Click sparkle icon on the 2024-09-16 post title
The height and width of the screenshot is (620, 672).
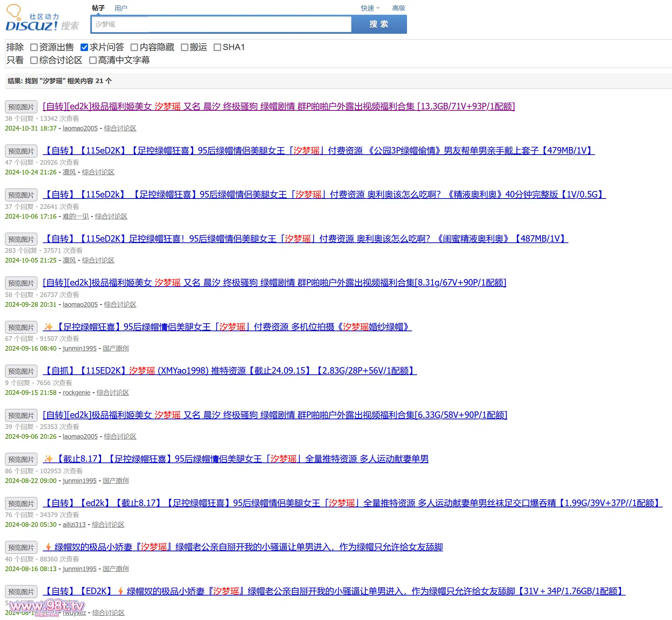(x=48, y=327)
